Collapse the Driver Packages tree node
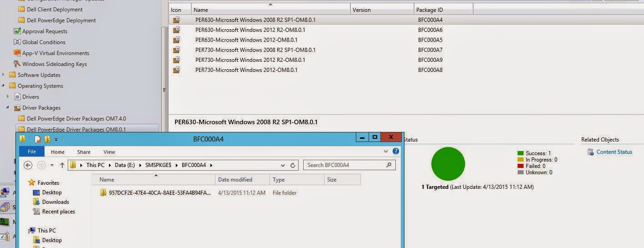This screenshot has width=644, height=248. (x=8, y=108)
